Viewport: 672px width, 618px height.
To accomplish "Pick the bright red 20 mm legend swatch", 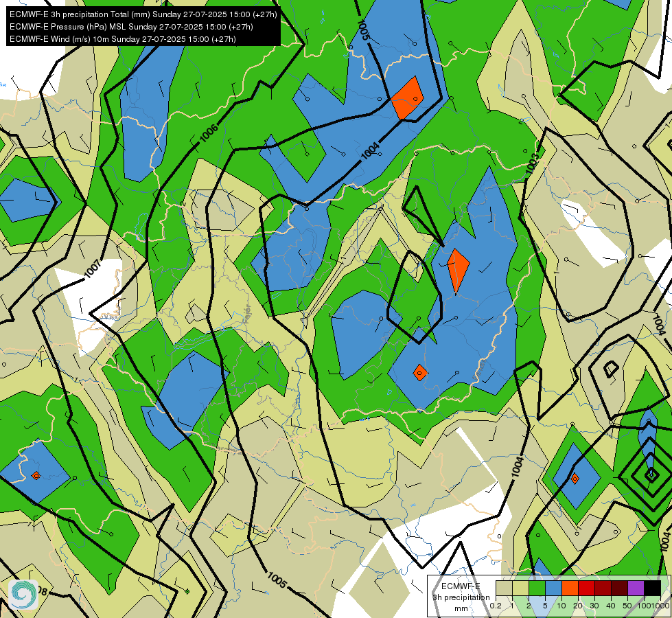I will [586, 588].
